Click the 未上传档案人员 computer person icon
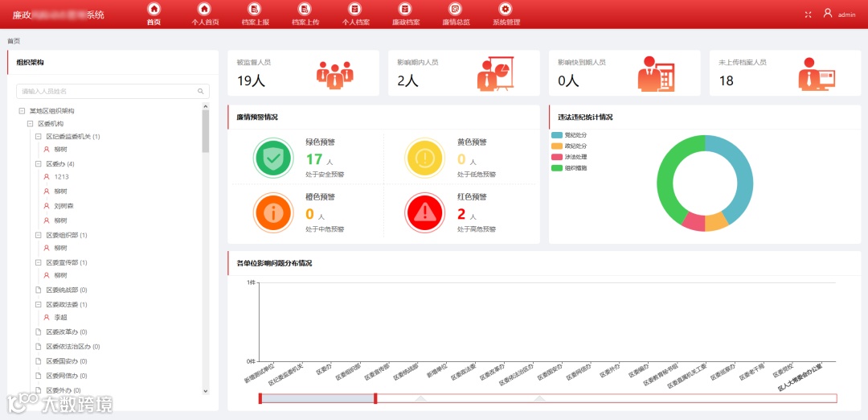 817,74
